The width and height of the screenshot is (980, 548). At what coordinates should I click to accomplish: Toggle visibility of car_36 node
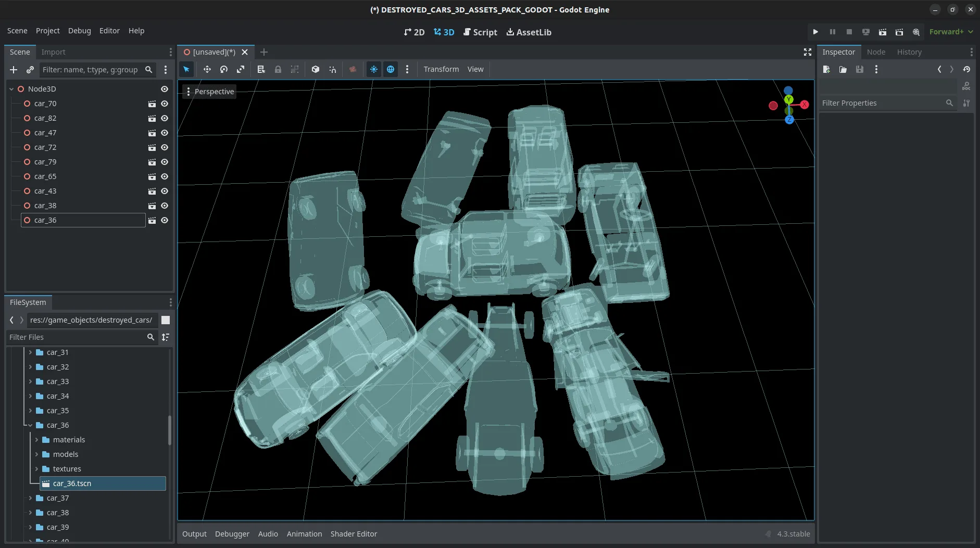165,221
